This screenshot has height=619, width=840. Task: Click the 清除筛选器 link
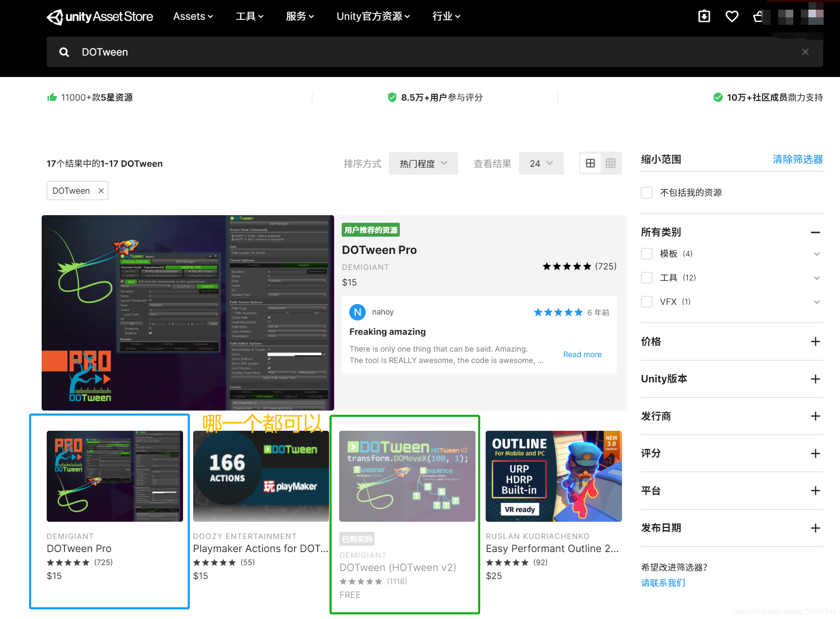797,160
